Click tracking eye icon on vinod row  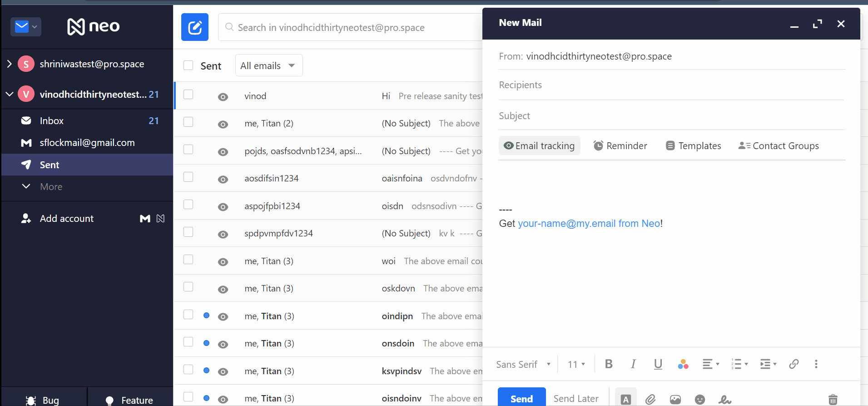coord(223,97)
